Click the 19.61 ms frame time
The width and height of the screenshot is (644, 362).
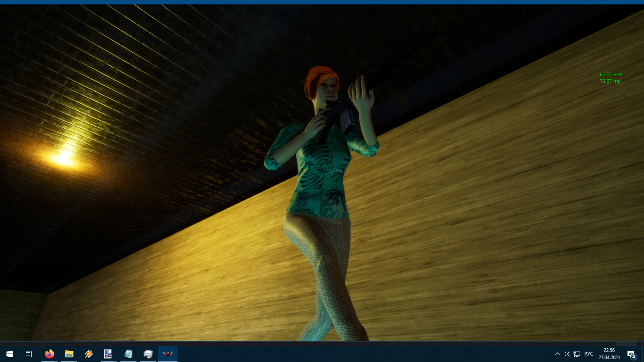pos(610,81)
